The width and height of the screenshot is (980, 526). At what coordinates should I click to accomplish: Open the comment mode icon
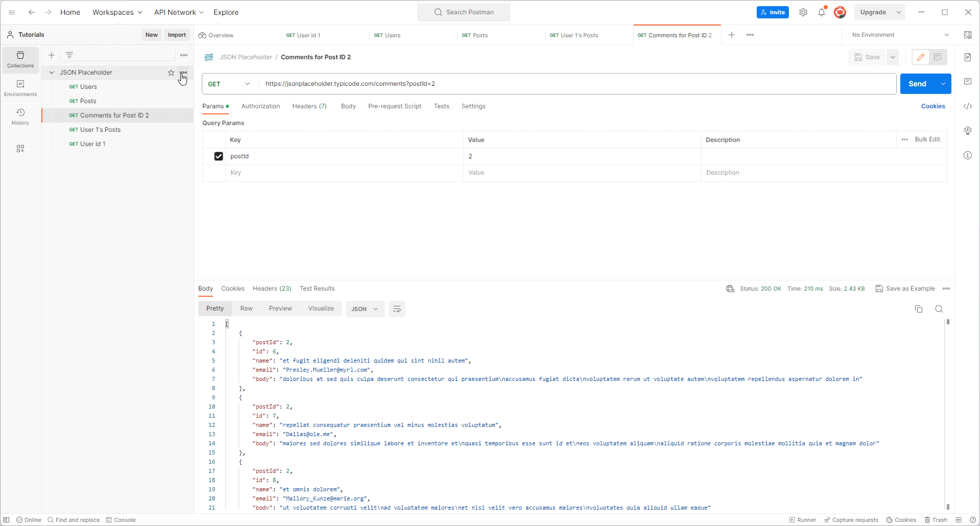(x=938, y=57)
